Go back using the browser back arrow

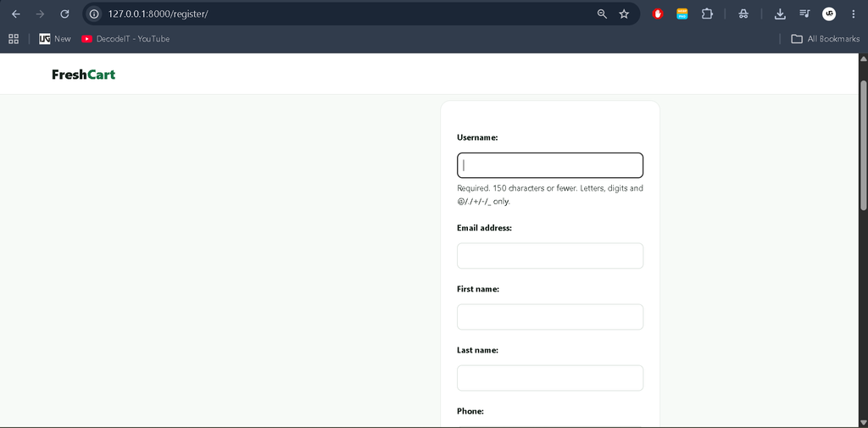click(x=15, y=14)
